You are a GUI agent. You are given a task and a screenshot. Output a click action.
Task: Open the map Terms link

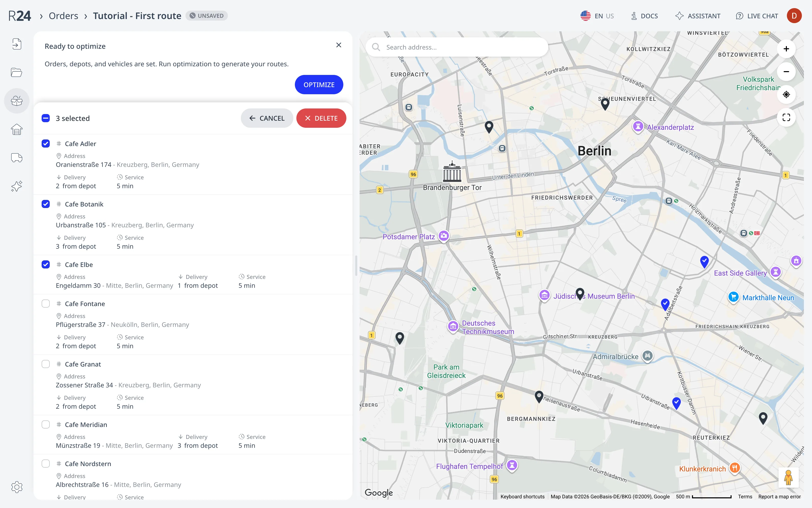(x=745, y=497)
